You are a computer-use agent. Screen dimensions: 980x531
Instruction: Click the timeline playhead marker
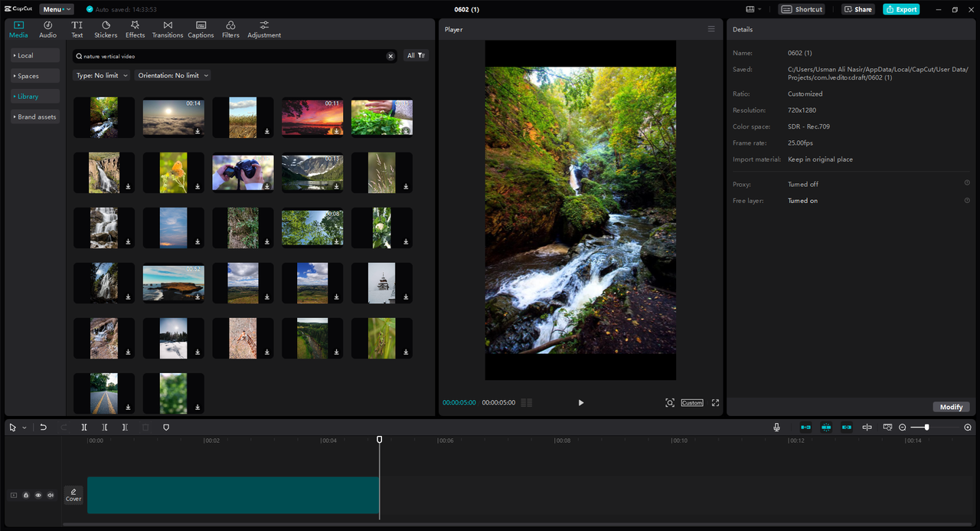pos(379,440)
